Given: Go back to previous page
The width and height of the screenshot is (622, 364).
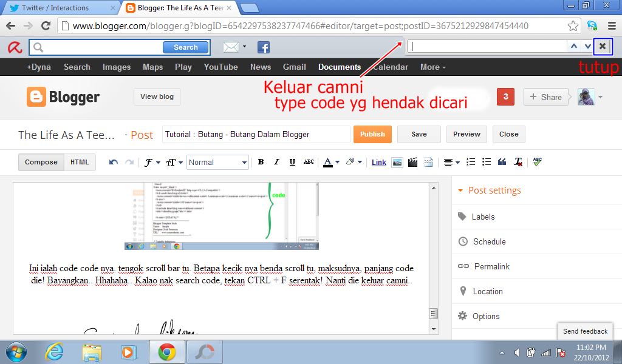Looking at the screenshot, I should coord(11,26).
